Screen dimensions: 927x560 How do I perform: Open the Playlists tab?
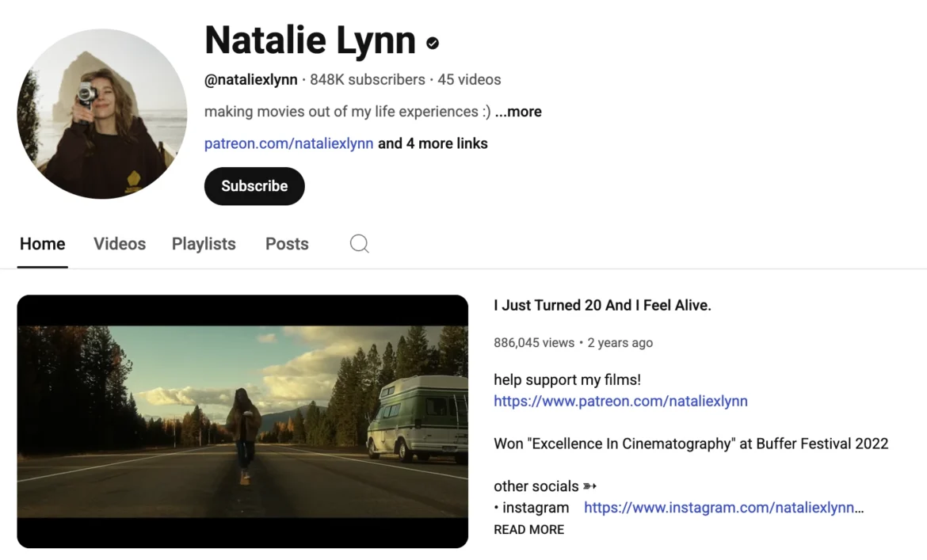(x=203, y=244)
